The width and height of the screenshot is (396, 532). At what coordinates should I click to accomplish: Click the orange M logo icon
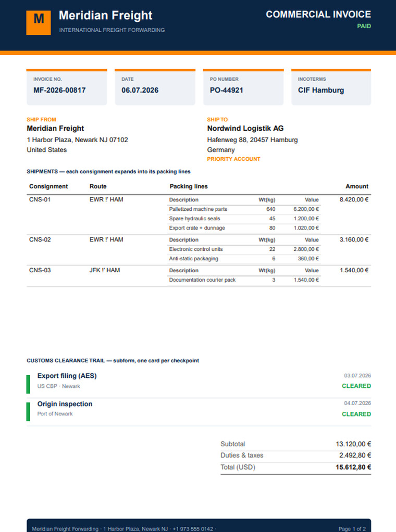tap(39, 23)
